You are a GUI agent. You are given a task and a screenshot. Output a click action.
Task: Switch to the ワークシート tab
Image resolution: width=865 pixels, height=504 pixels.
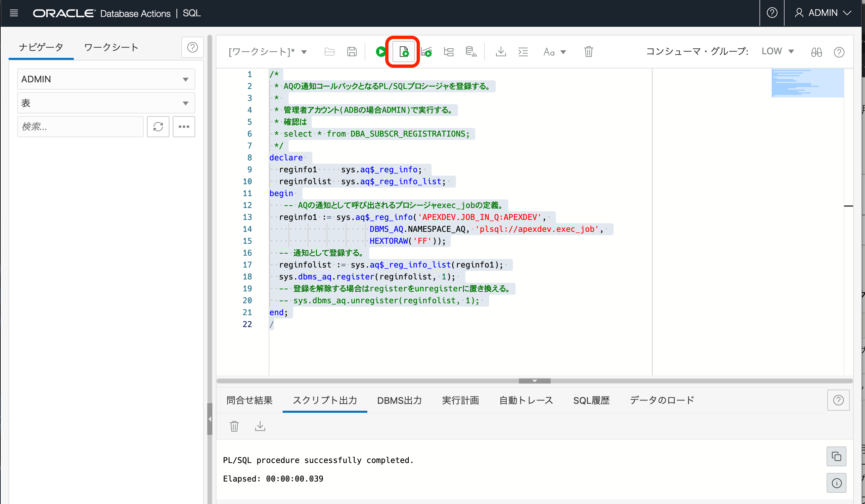pyautogui.click(x=112, y=47)
